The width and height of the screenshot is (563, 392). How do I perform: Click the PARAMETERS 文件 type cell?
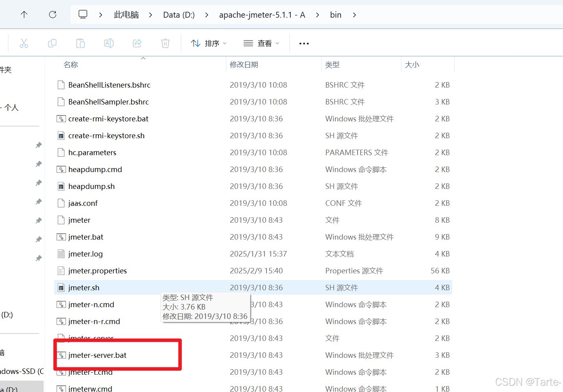(357, 152)
